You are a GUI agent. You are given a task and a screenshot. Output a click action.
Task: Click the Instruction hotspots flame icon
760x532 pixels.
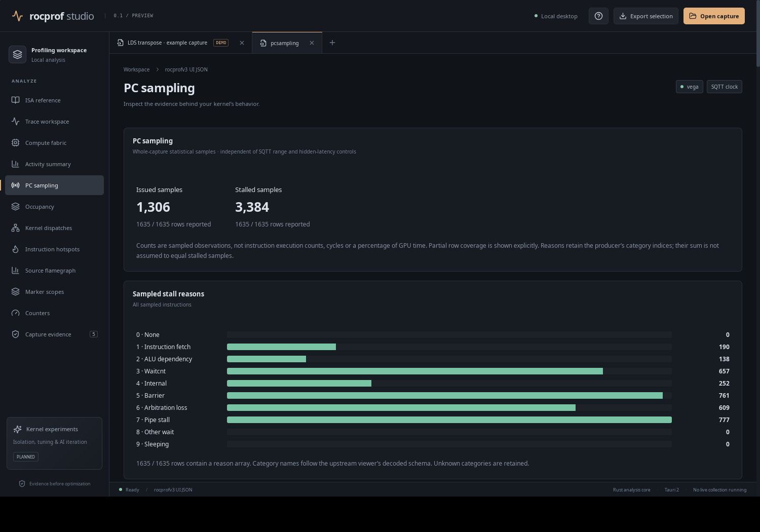point(16,249)
